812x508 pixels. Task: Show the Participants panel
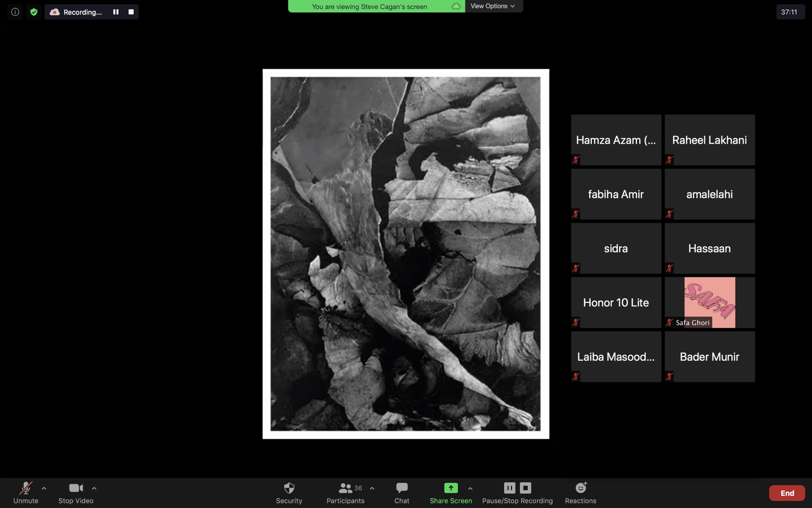tap(345, 492)
